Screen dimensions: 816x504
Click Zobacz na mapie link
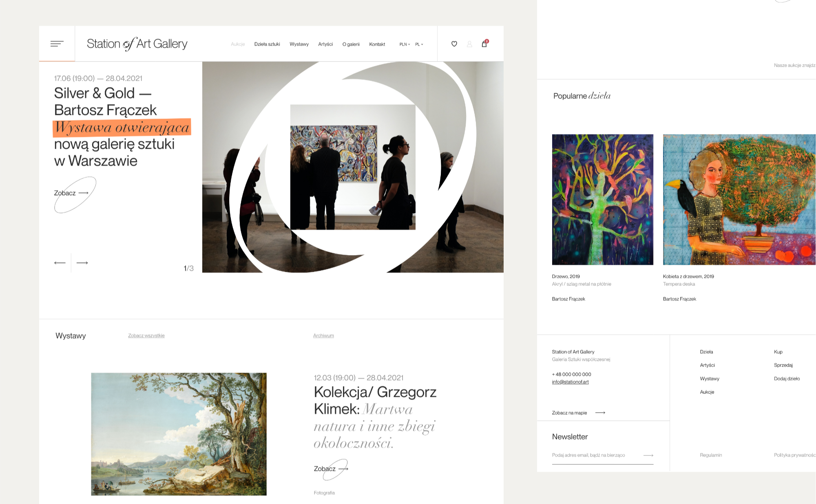pyautogui.click(x=578, y=413)
